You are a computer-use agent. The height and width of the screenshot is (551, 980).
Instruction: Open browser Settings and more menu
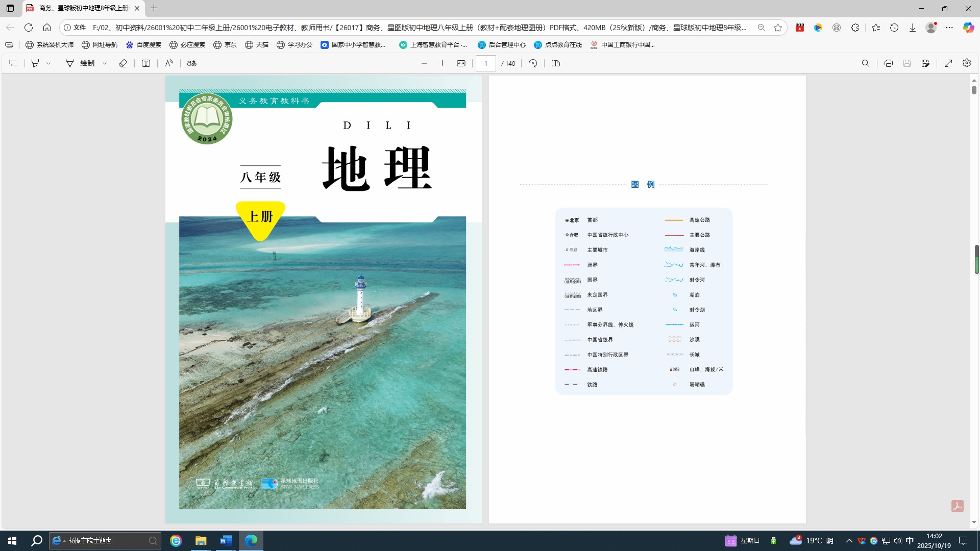click(x=949, y=28)
